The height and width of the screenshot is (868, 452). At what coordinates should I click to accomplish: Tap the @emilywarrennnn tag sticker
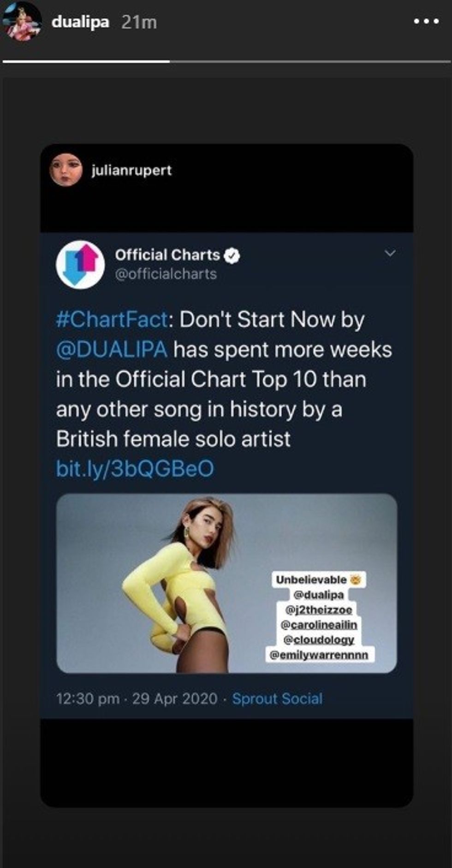318,655
